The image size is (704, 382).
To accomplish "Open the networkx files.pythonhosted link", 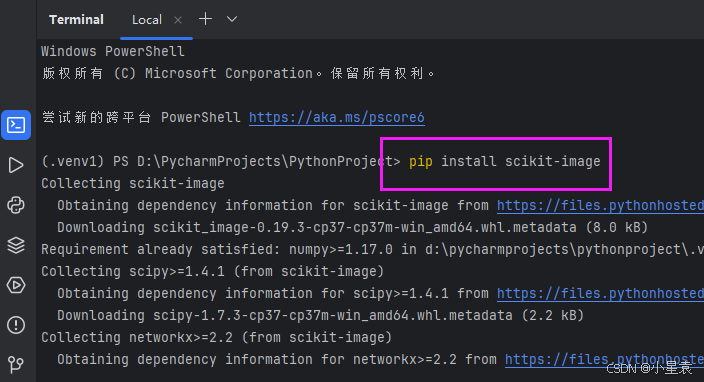I will (x=604, y=359).
